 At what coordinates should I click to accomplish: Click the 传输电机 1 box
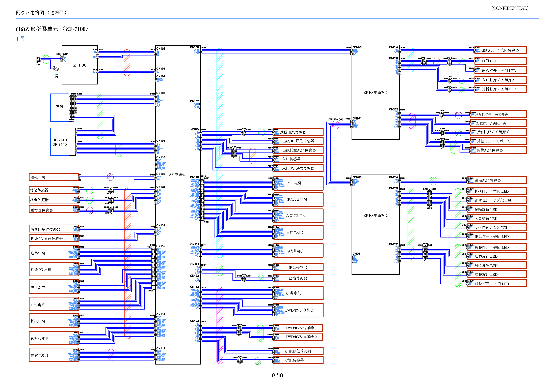(x=54, y=355)
